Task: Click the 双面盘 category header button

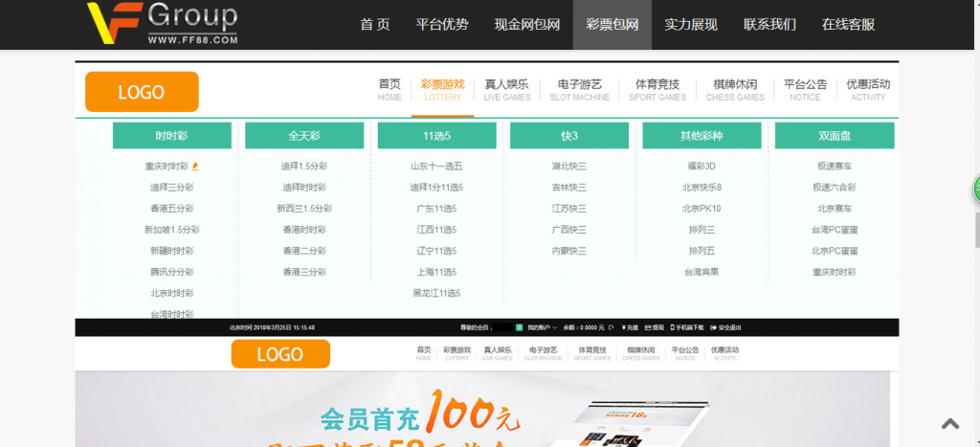Action: pos(834,136)
